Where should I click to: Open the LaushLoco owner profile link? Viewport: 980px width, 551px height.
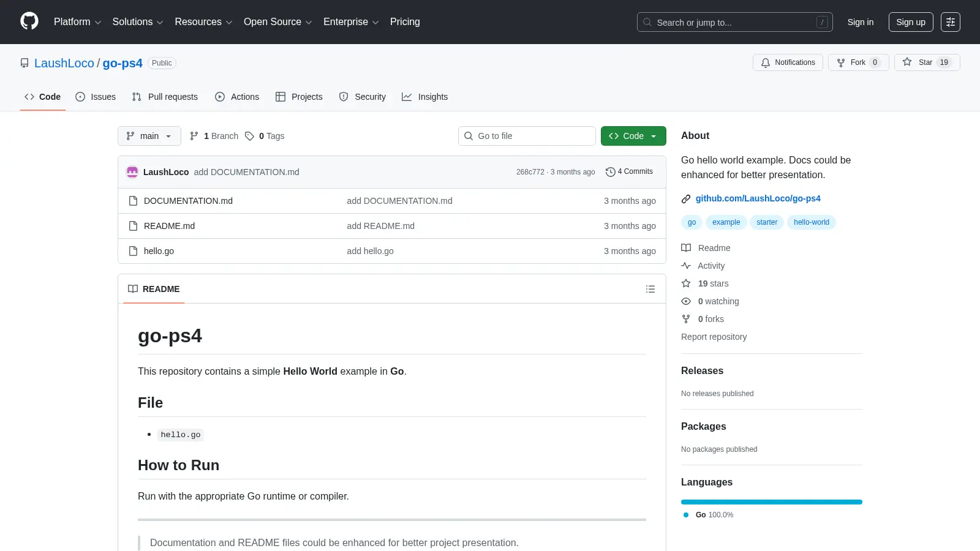click(x=64, y=63)
